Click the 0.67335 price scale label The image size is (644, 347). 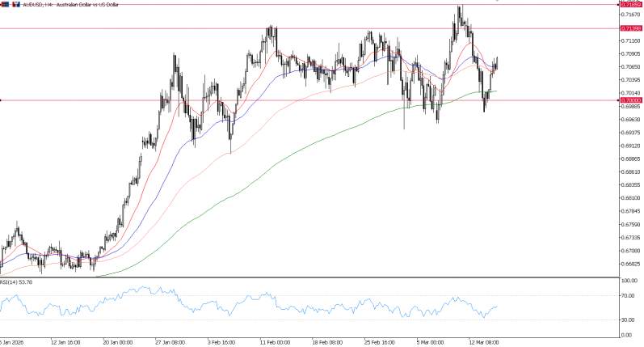click(631, 238)
